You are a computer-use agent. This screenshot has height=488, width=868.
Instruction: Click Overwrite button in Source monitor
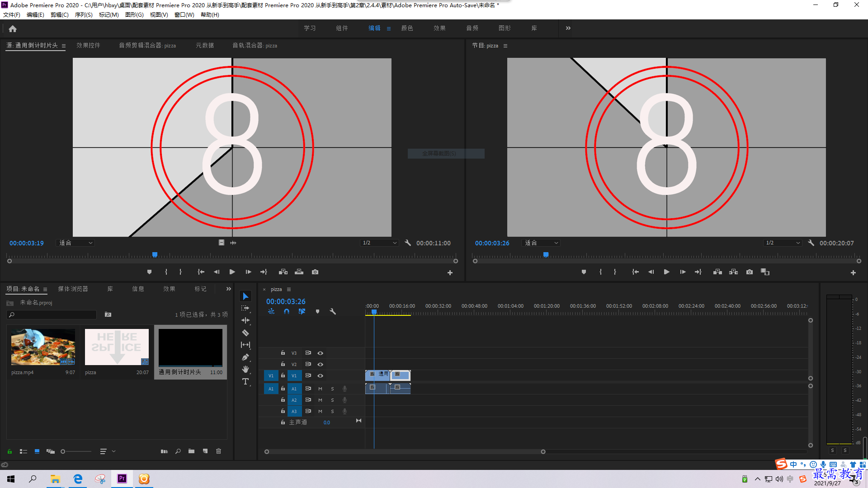(299, 272)
